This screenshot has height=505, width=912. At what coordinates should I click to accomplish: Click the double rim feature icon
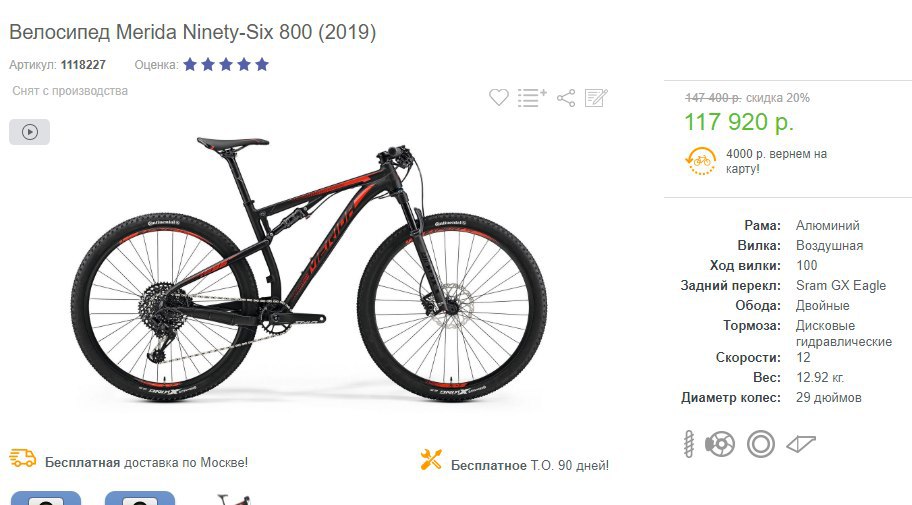click(x=761, y=444)
